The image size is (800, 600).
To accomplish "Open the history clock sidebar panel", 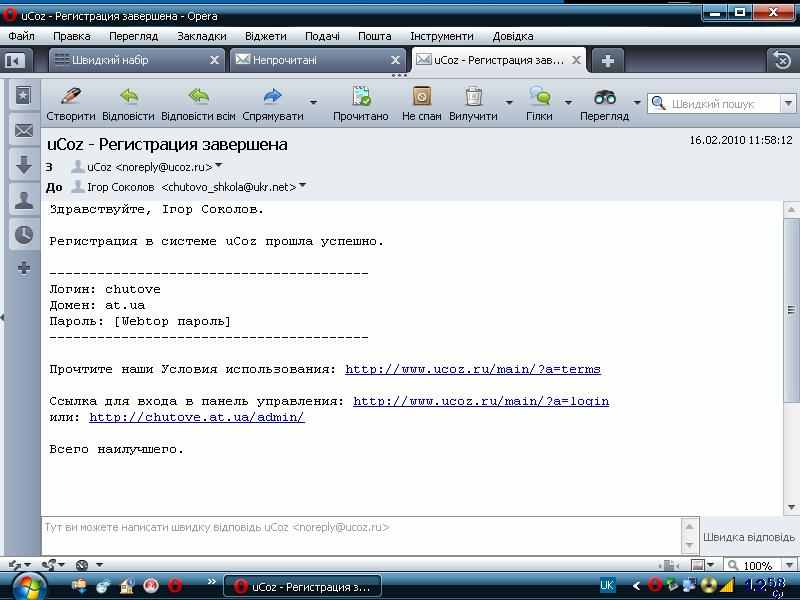I will pyautogui.click(x=23, y=235).
